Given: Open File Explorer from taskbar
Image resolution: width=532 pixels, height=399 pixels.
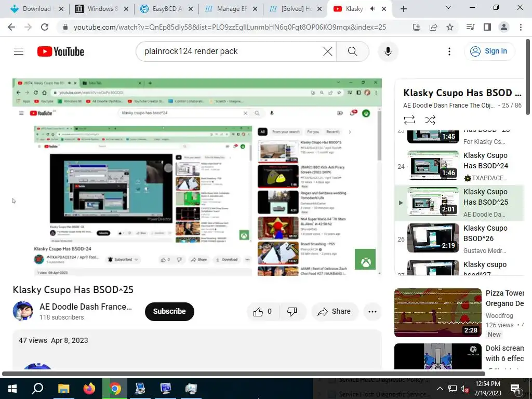Looking at the screenshot, I should 63,389.
